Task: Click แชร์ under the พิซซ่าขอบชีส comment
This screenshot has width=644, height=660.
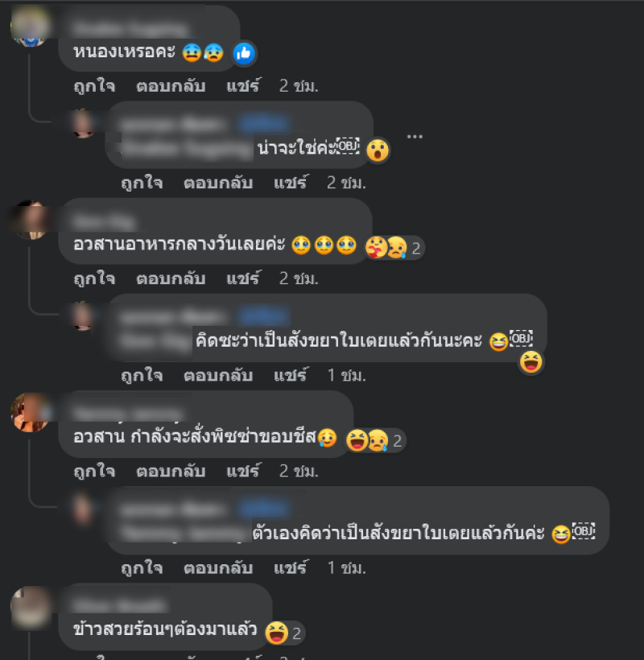Action: [x=243, y=471]
